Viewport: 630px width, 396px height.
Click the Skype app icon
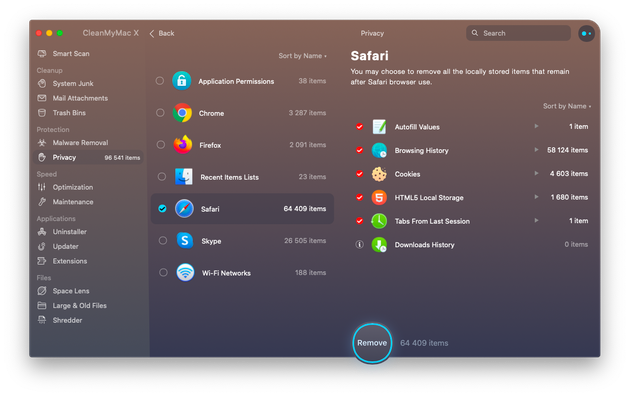[x=185, y=241]
